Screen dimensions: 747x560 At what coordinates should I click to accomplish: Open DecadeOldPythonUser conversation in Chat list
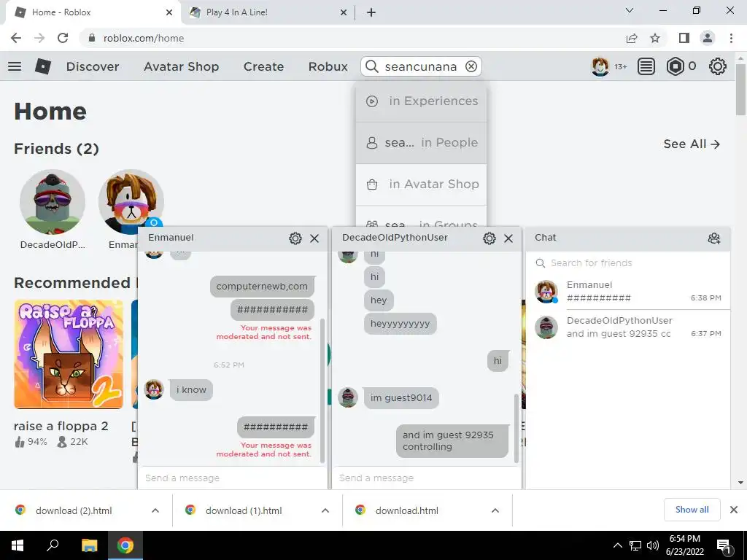click(x=628, y=327)
